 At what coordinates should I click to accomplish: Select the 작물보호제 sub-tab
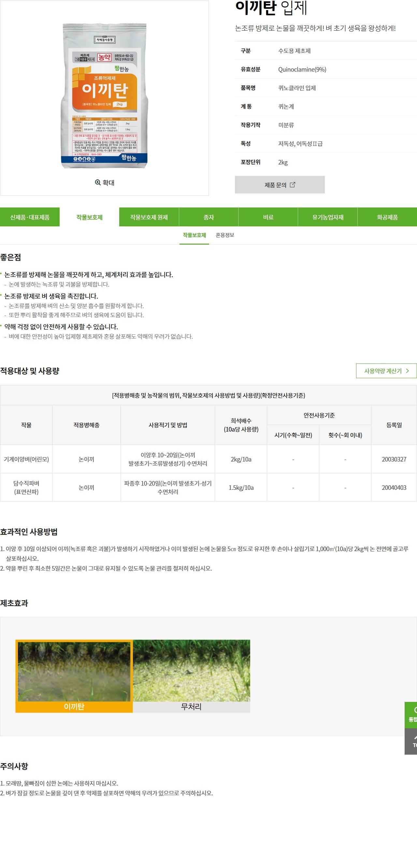(194, 235)
